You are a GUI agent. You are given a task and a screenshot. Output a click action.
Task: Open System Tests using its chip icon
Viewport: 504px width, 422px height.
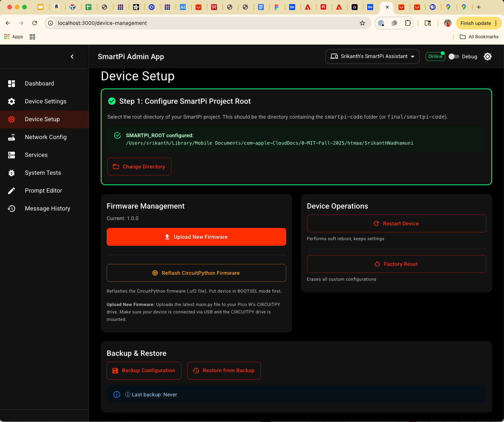[x=12, y=173]
